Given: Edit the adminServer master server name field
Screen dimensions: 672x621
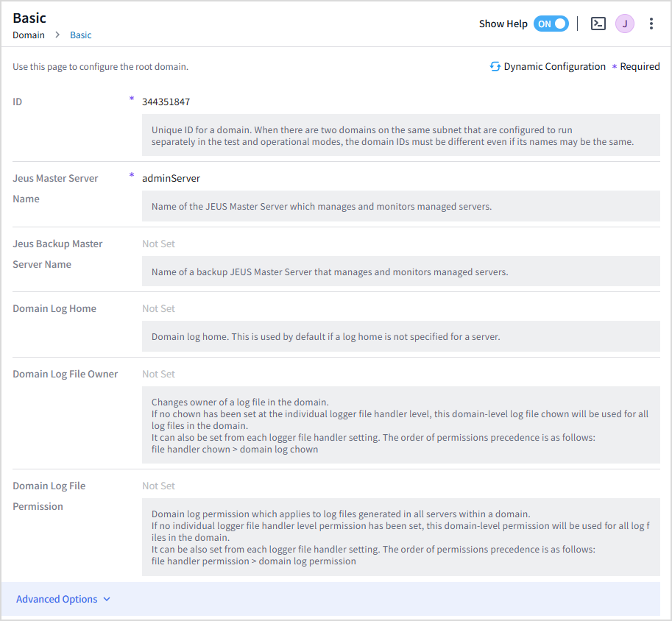Looking at the screenshot, I should (x=171, y=179).
